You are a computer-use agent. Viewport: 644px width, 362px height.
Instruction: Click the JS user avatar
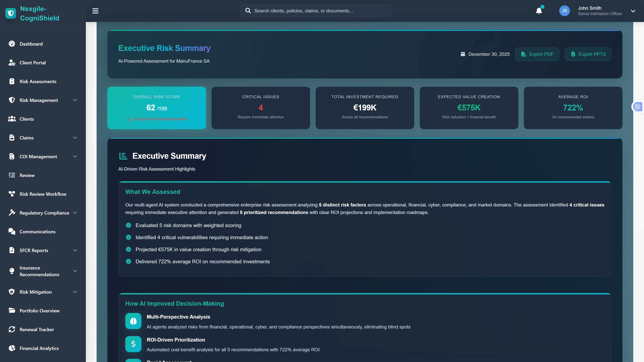pyautogui.click(x=564, y=11)
